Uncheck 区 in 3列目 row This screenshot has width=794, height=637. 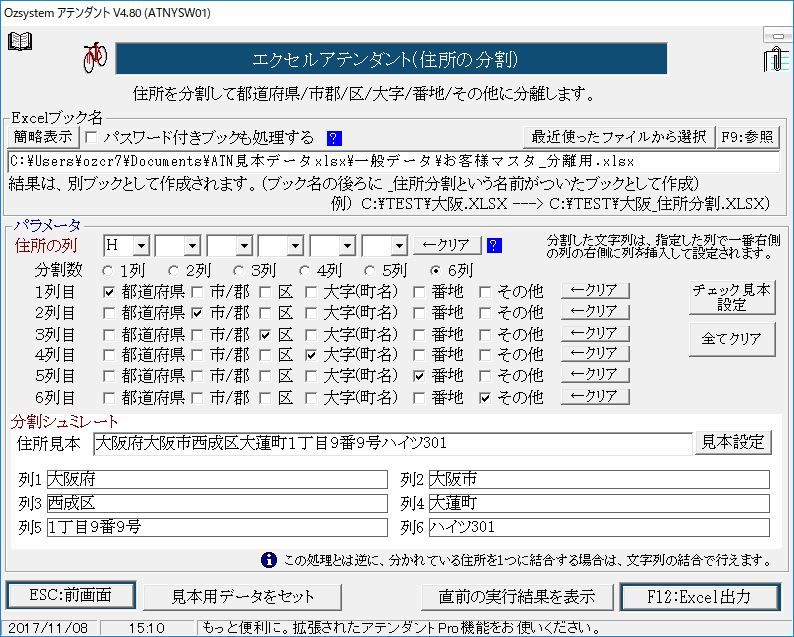click(x=265, y=335)
